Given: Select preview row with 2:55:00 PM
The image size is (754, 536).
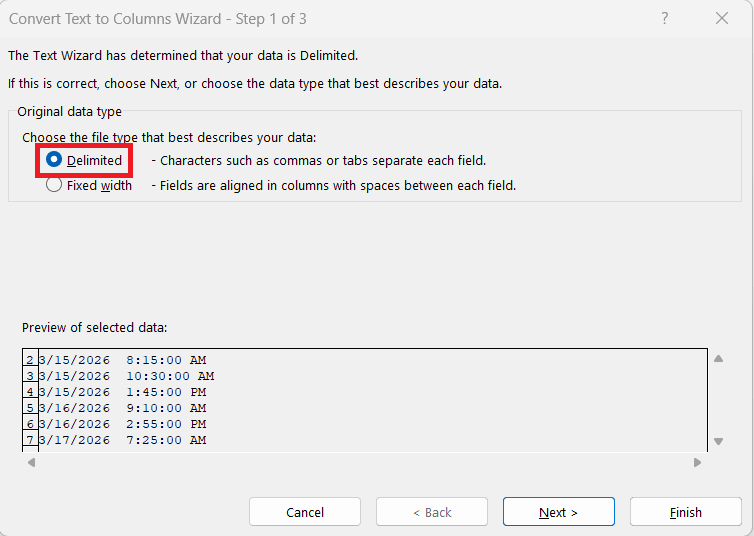Looking at the screenshot, I should [x=122, y=424].
